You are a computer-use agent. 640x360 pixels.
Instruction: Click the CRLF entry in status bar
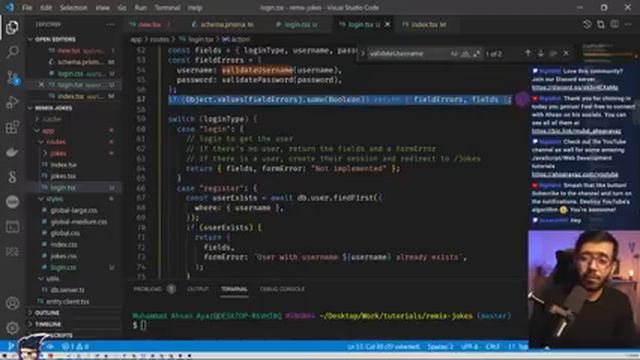[x=492, y=347]
